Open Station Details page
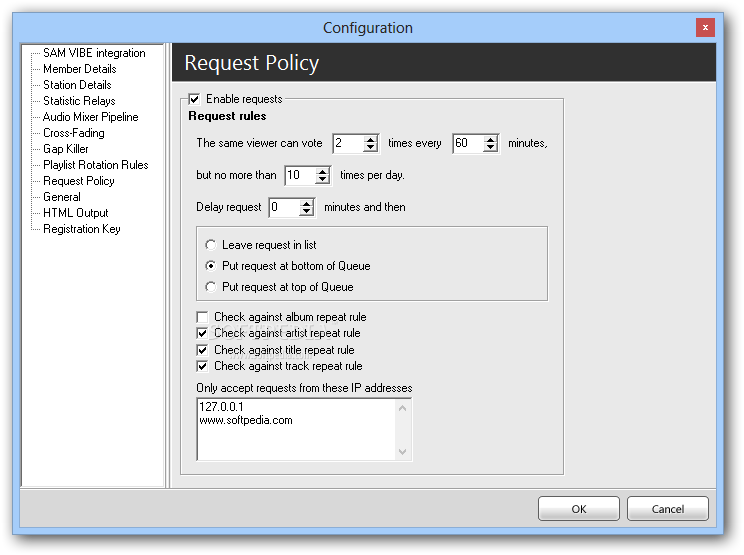744x555 pixels. (77, 85)
